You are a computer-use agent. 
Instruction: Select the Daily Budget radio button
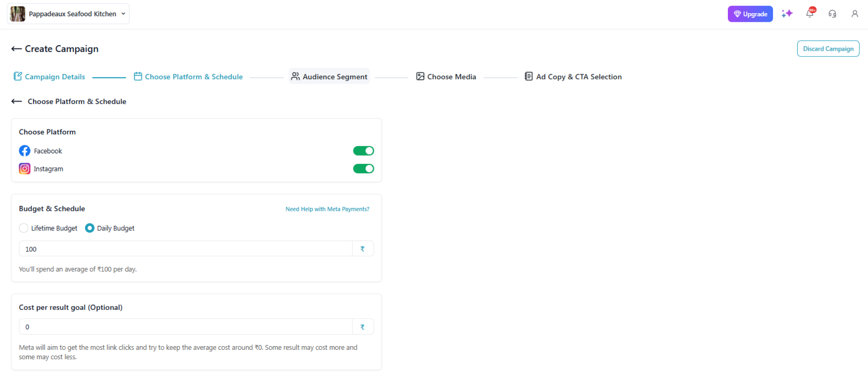pos(90,228)
